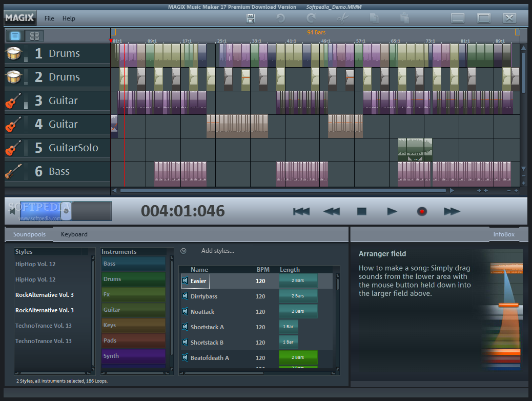This screenshot has width=532, height=401.
Task: Click the Undo arrow in toolbar
Action: 280,18
